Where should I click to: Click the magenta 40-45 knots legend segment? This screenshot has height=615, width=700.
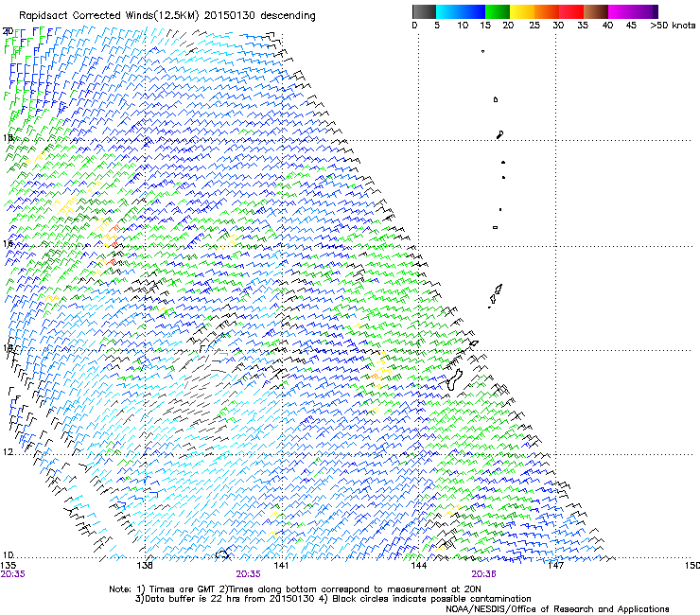621,11
